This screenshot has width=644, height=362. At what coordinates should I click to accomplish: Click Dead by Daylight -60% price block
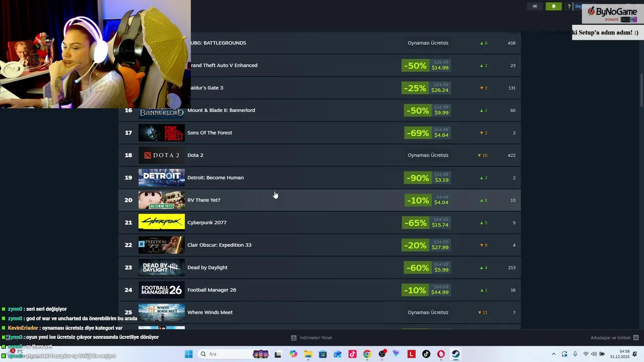427,267
